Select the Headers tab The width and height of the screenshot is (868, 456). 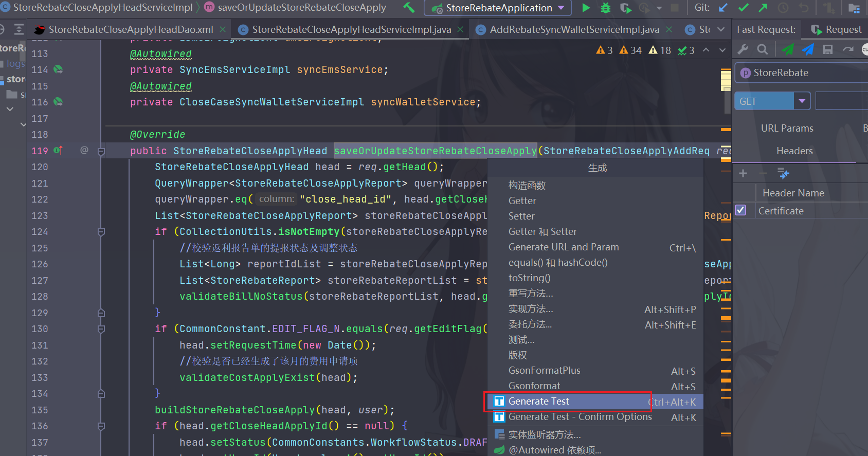pos(794,151)
